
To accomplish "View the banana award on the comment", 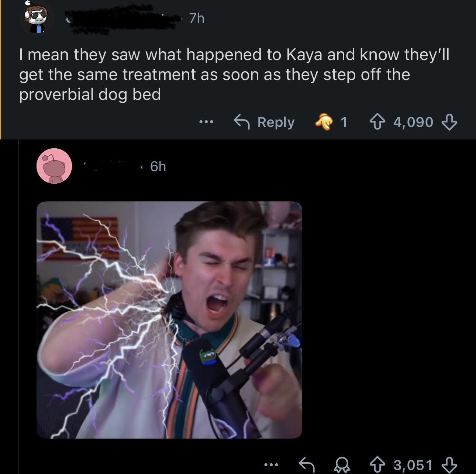I will point(331,122).
